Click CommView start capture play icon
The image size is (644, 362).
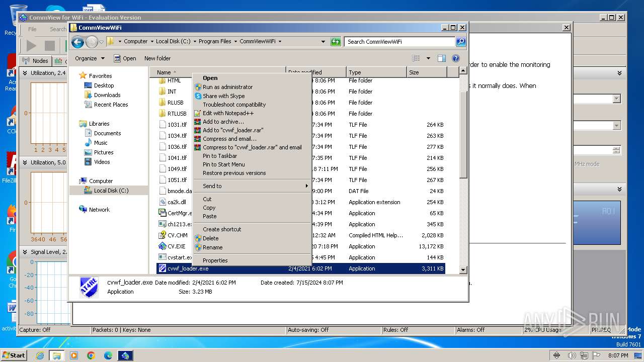(x=31, y=46)
